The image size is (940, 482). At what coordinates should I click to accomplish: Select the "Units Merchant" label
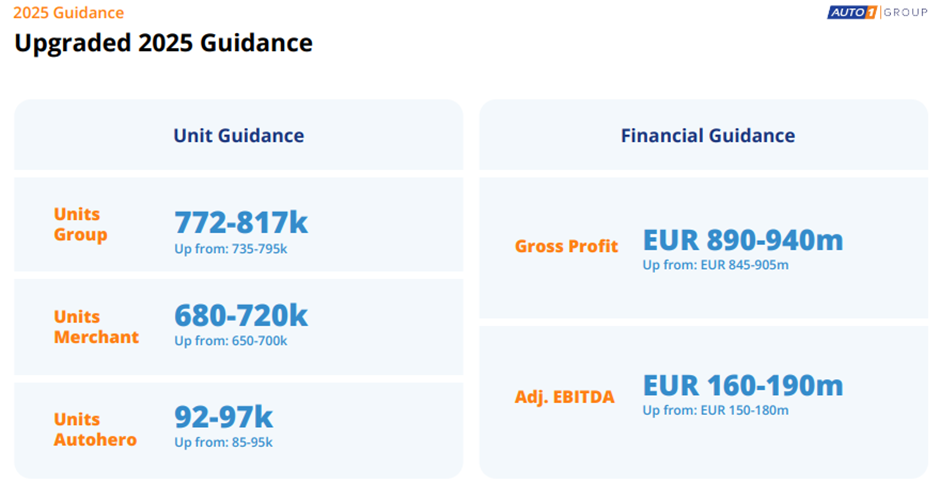[96, 327]
